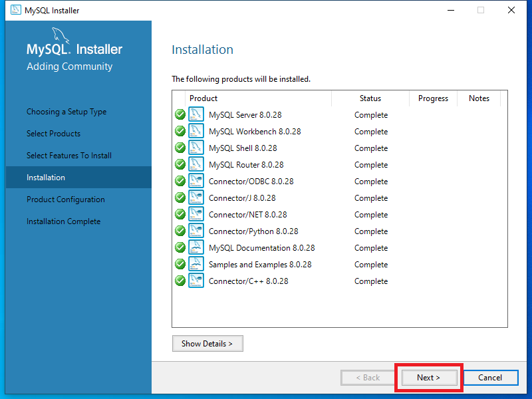Select the MySQL Router 8.0.28 row text

tap(246, 165)
